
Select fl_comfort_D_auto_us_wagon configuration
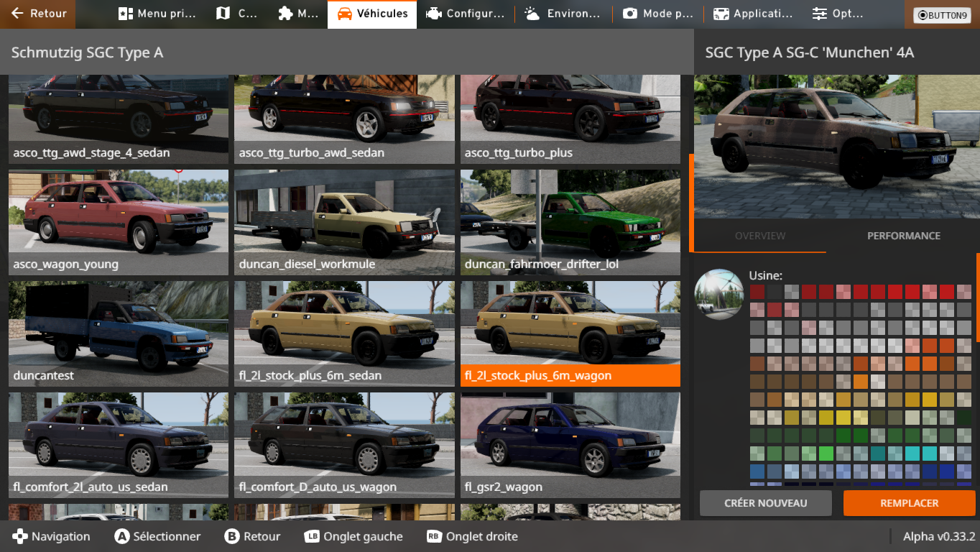click(x=344, y=445)
